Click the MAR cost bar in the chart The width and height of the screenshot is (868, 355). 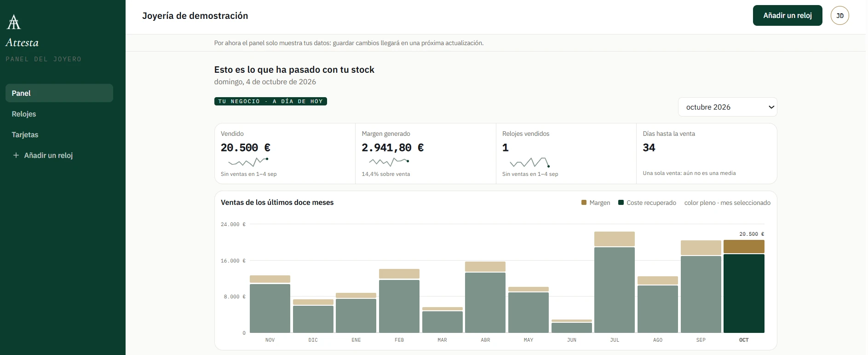pyautogui.click(x=443, y=322)
